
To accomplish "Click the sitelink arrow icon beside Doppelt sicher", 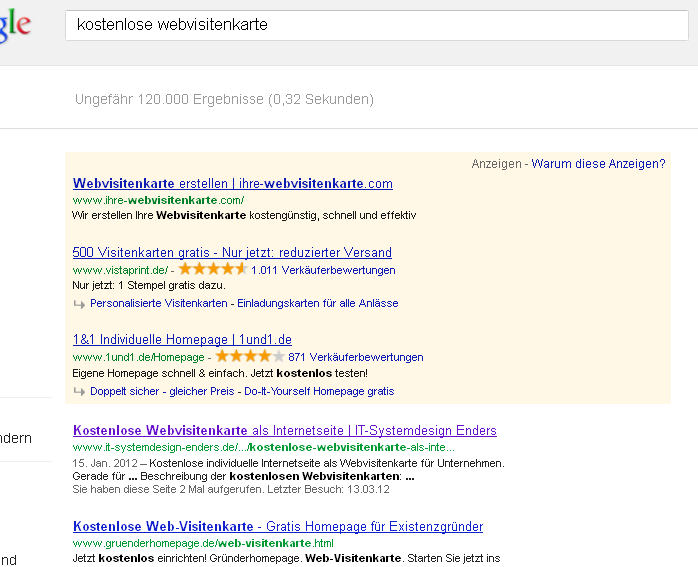I will click(79, 392).
